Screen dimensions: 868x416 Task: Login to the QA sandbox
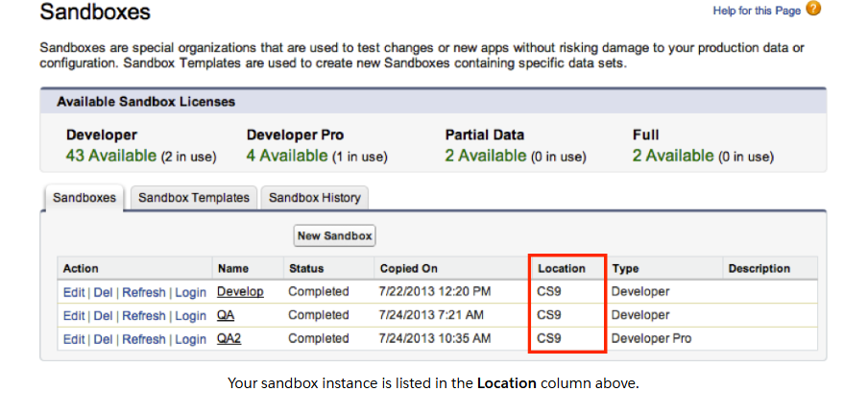click(191, 316)
